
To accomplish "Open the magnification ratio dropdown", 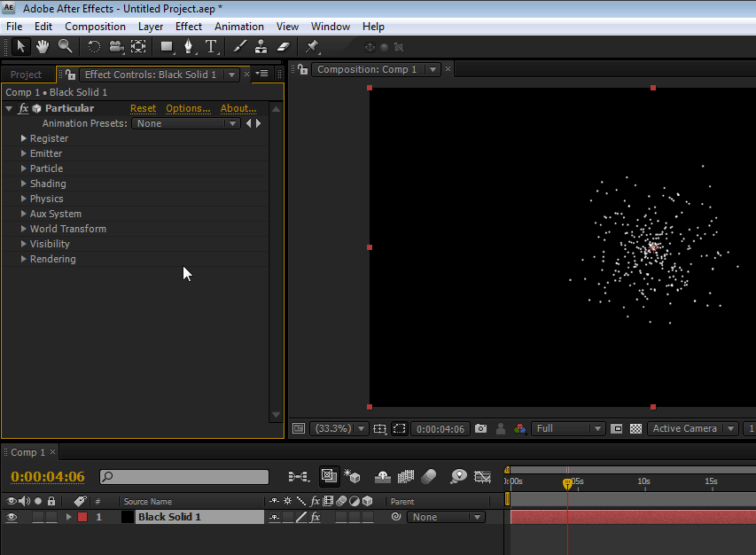I will (x=339, y=429).
